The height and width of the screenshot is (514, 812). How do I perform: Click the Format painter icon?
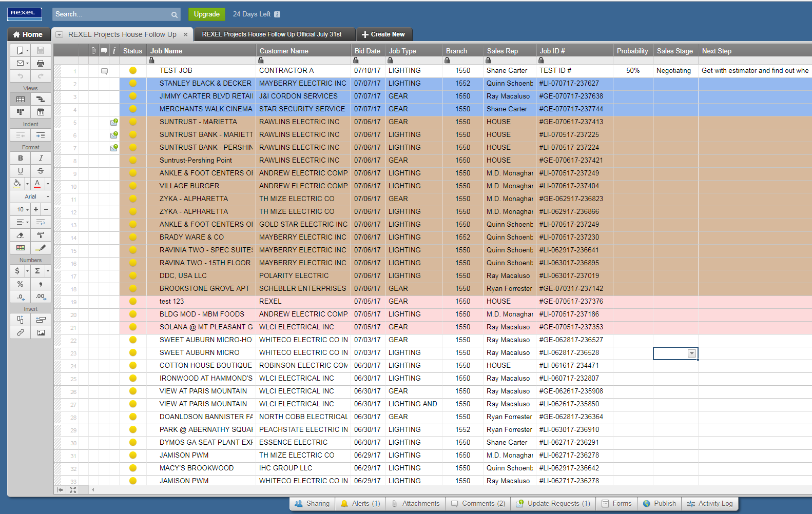(41, 235)
